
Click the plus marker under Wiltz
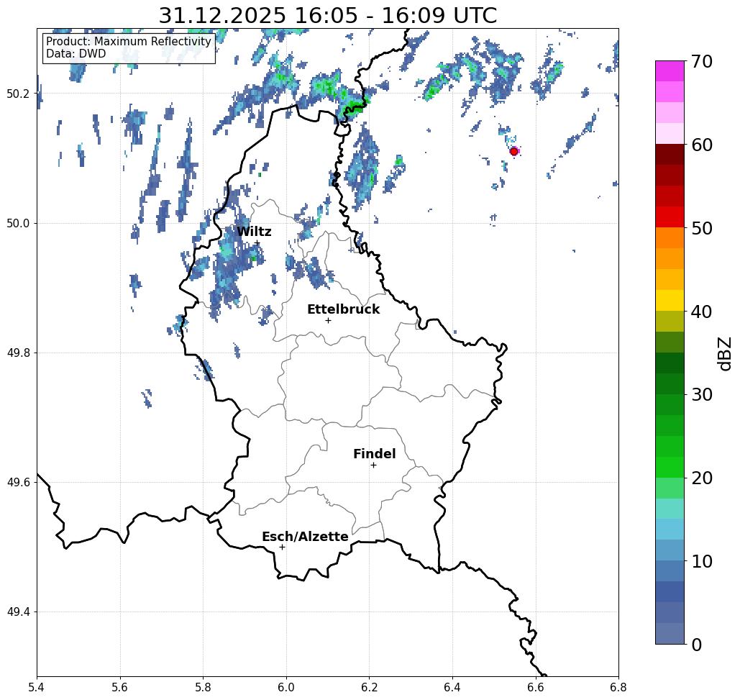(257, 243)
